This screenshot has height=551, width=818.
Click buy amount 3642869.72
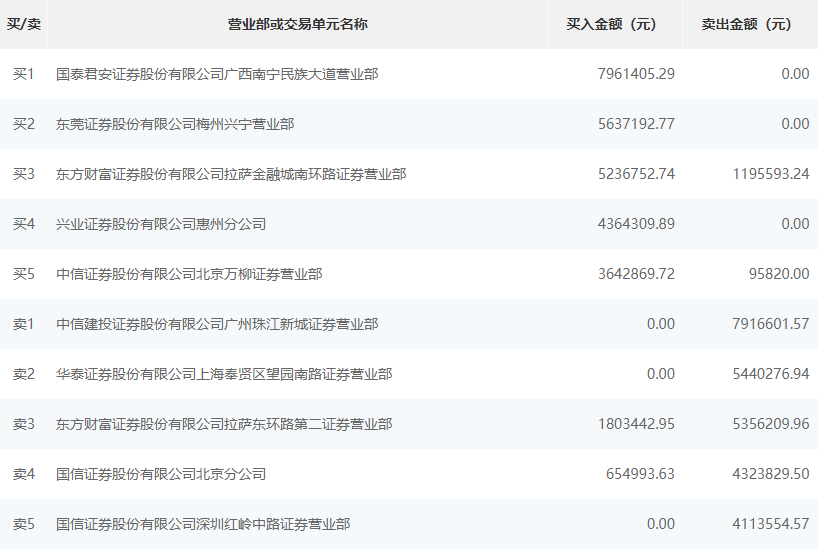pos(636,274)
